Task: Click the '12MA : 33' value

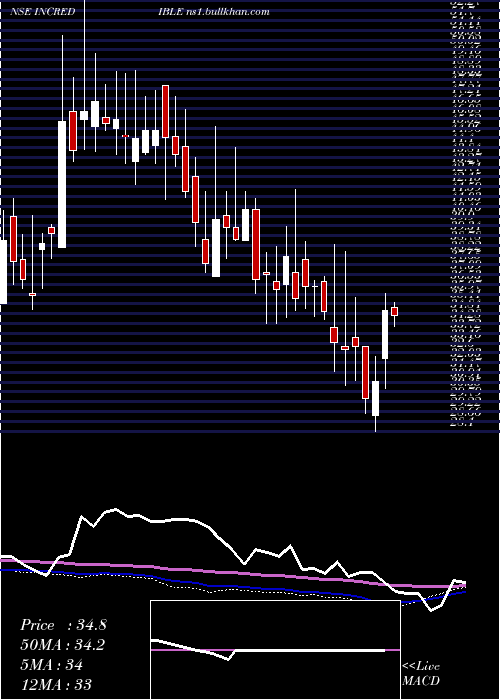Action: [56, 684]
